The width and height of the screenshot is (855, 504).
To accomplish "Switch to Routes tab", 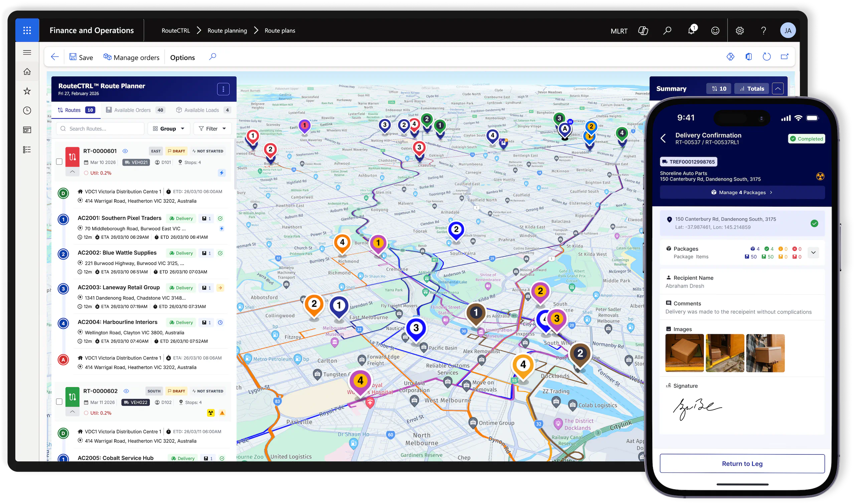I will [76, 110].
